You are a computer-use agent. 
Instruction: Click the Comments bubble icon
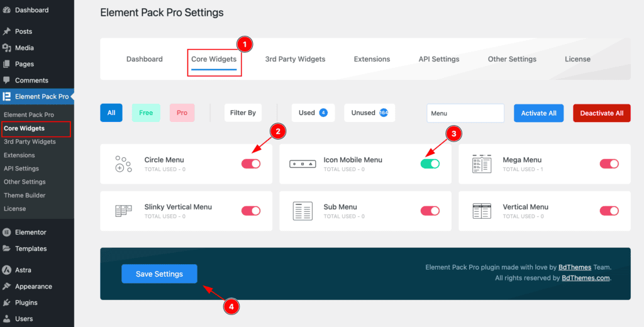point(6,80)
